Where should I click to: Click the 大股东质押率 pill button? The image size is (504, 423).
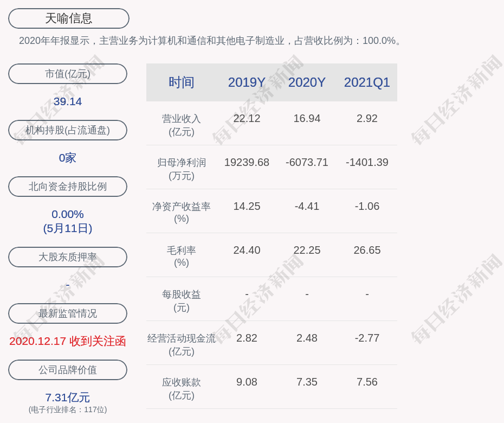(68, 257)
